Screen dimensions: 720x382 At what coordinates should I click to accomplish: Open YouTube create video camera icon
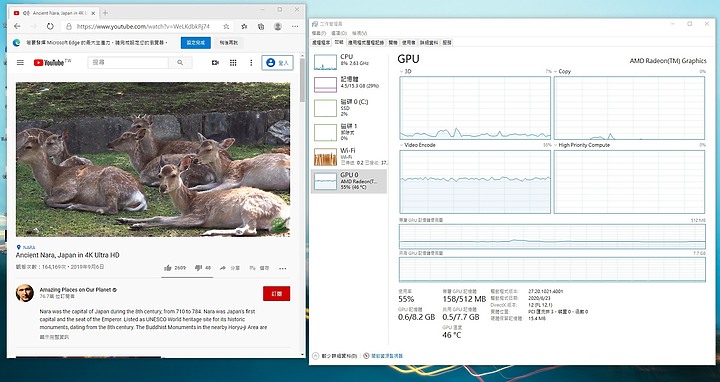[215, 62]
